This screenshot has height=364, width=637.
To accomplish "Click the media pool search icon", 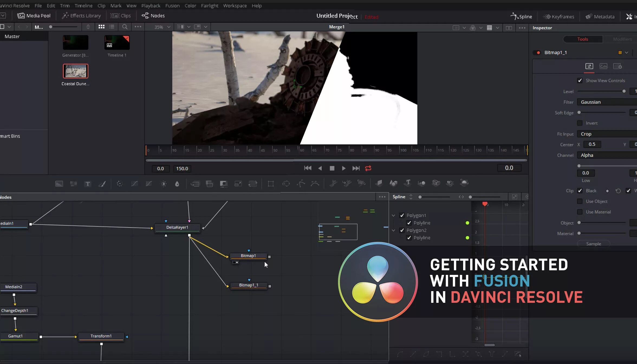I will point(125,27).
